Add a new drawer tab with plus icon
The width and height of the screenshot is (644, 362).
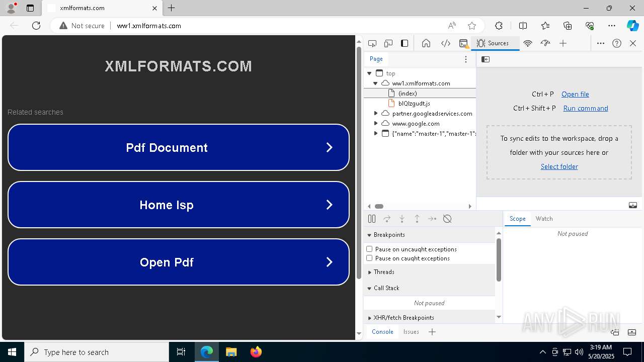click(x=432, y=332)
